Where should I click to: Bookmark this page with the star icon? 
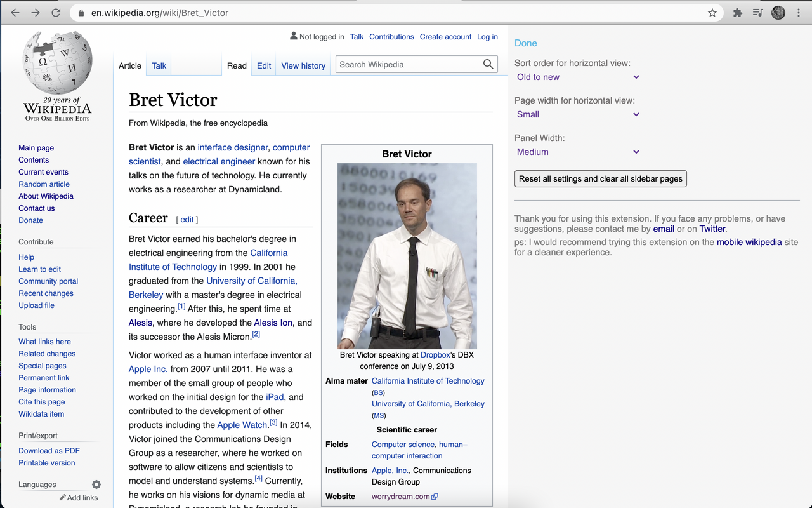tap(712, 13)
